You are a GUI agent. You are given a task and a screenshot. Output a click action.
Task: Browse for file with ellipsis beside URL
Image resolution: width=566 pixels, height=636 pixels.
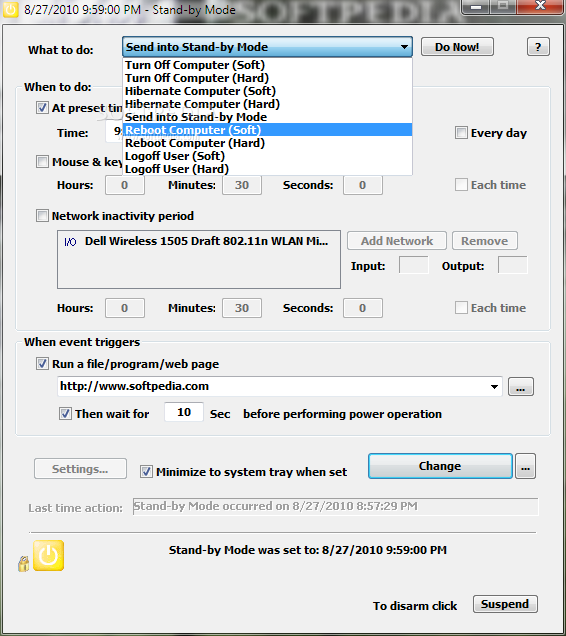[x=521, y=387]
